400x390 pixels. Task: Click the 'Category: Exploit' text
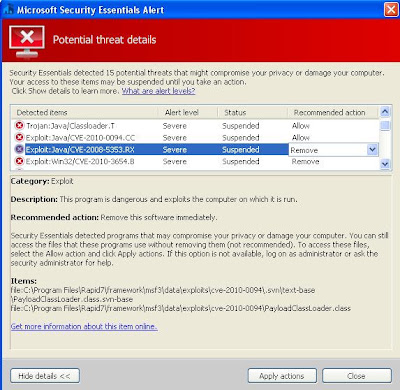pos(42,181)
